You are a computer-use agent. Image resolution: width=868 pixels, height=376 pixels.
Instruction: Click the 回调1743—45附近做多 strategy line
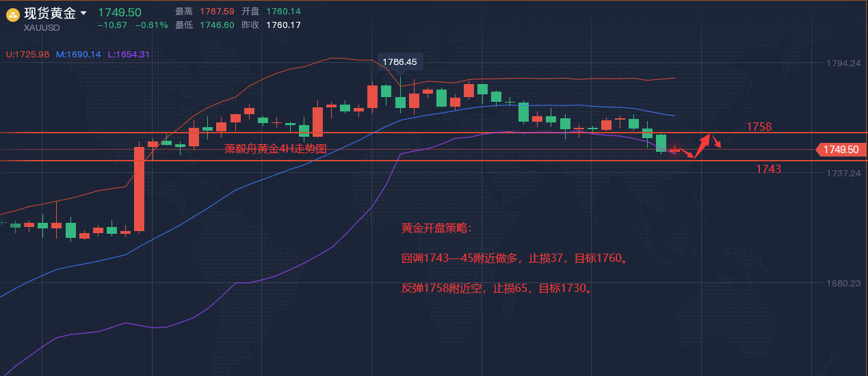(514, 258)
